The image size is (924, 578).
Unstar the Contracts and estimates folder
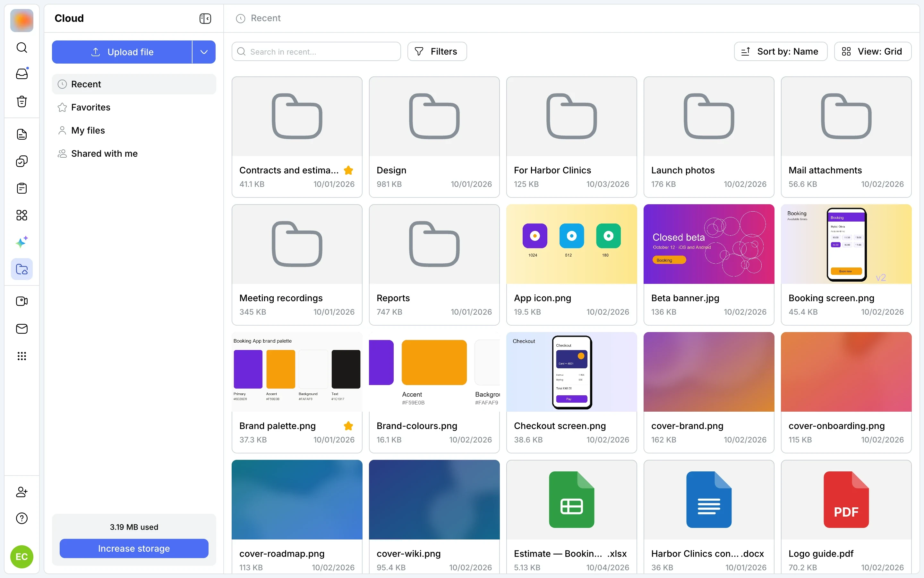pyautogui.click(x=348, y=170)
